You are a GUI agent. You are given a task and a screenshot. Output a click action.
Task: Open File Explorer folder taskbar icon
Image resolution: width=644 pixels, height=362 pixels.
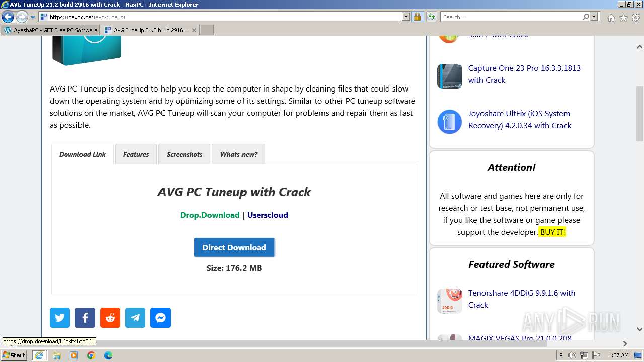point(57,355)
